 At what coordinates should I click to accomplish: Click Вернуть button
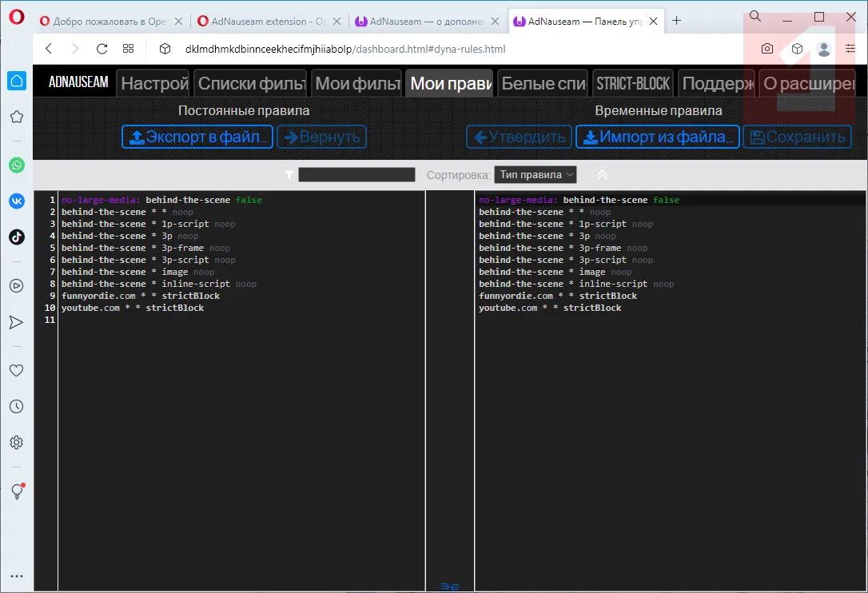tap(321, 137)
